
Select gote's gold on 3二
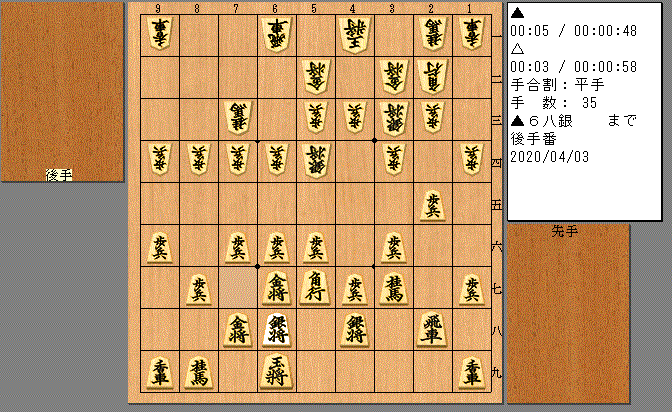393,76
